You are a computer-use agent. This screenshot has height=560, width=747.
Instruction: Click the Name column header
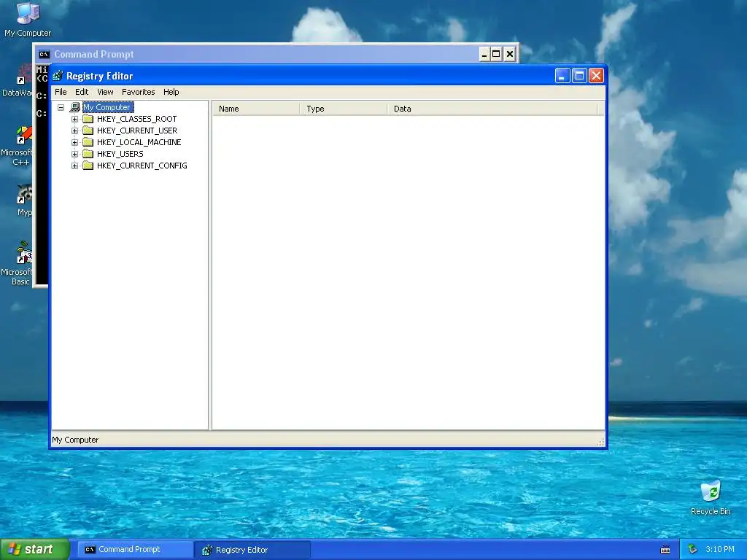(x=256, y=109)
